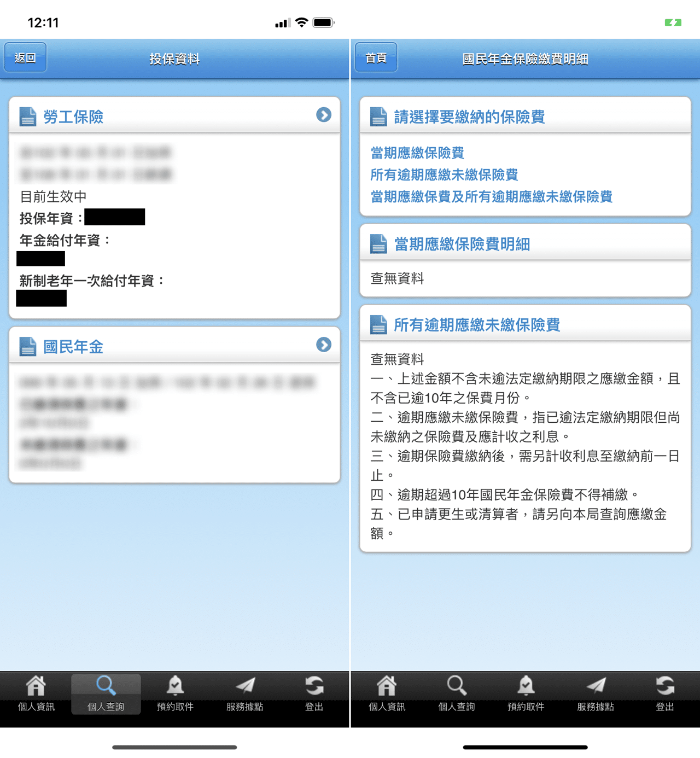The height and width of the screenshot is (758, 700).
Task: Click the 投保資料 title text
Action: 174,59
